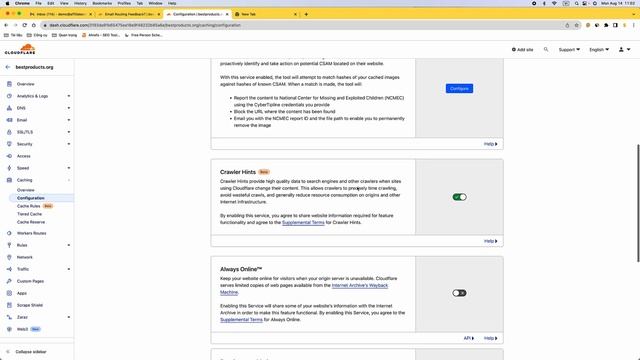Screen dimensions: 640x360
Task: Open Cache Reserve sub-item
Action: pos(31,222)
